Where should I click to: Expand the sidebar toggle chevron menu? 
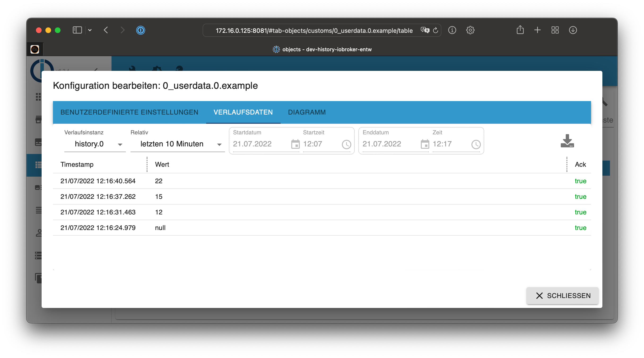click(x=90, y=30)
